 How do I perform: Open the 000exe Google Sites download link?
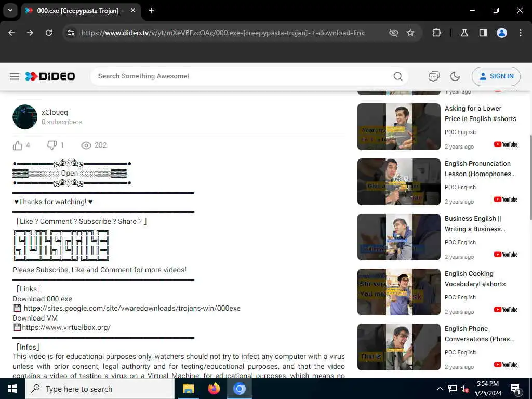pos(132,309)
